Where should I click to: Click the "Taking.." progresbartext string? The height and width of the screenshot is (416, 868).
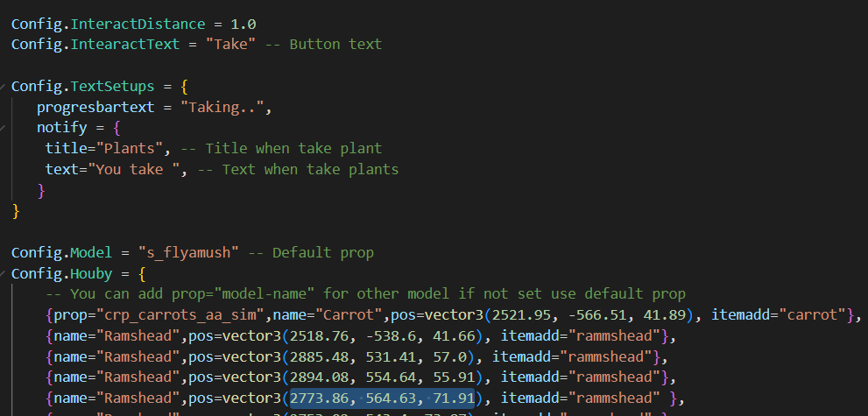click(222, 108)
